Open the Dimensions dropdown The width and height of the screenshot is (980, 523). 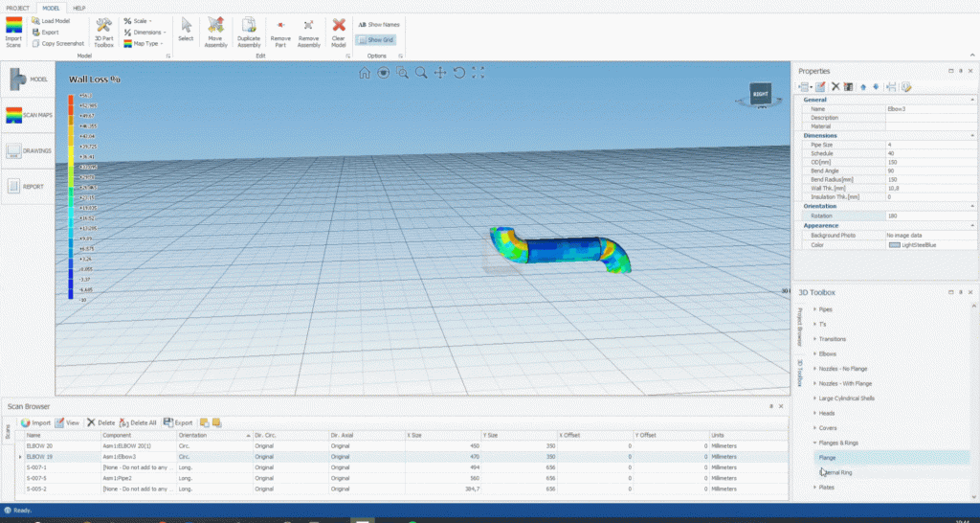(x=145, y=32)
